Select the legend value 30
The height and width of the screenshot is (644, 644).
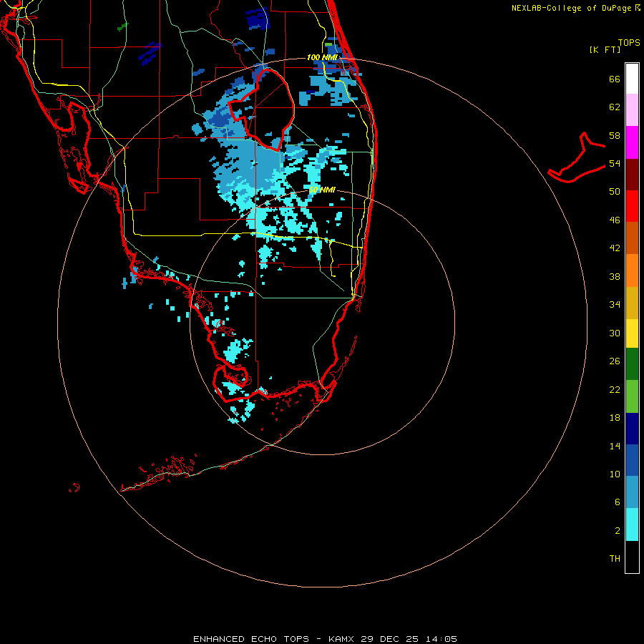pos(615,333)
